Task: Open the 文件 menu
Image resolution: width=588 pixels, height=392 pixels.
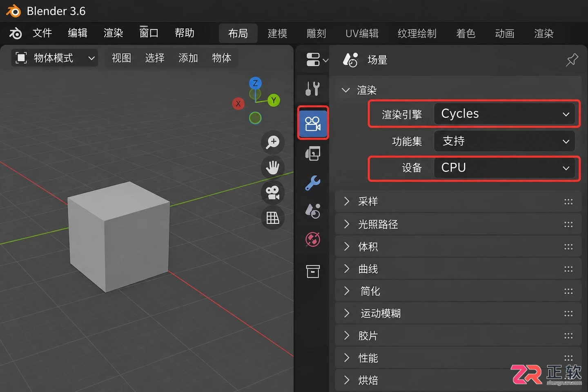Action: [42, 33]
